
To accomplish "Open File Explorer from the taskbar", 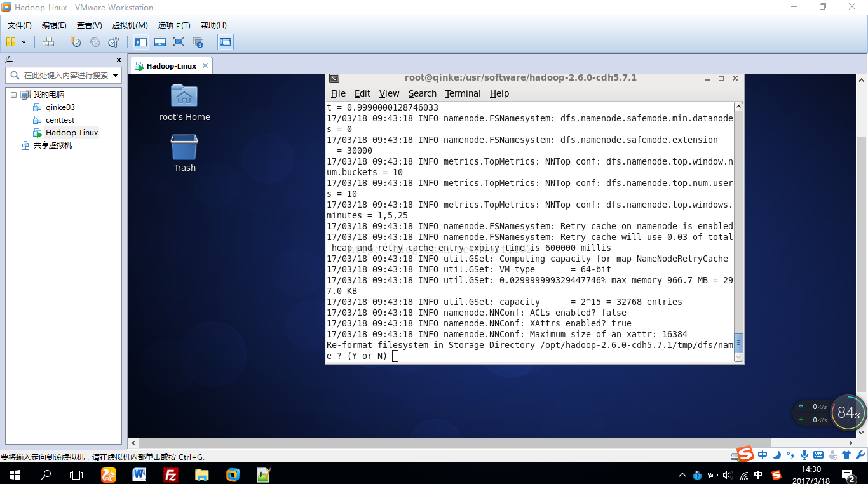I will (x=201, y=474).
